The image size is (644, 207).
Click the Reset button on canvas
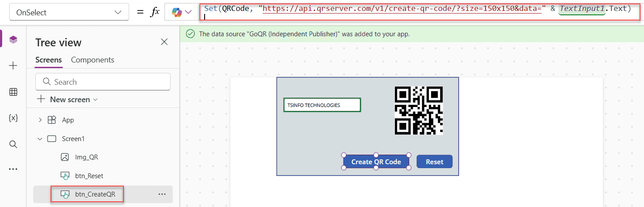tap(435, 162)
